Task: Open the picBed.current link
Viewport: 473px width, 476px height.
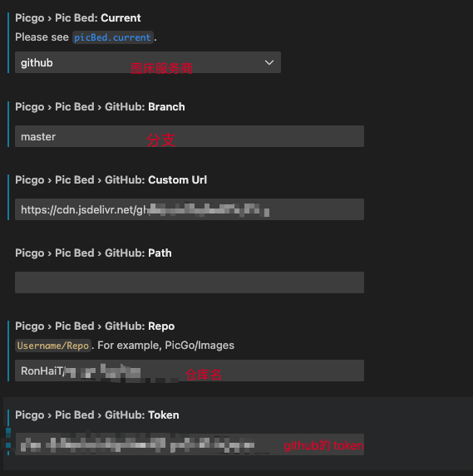Action: [113, 37]
